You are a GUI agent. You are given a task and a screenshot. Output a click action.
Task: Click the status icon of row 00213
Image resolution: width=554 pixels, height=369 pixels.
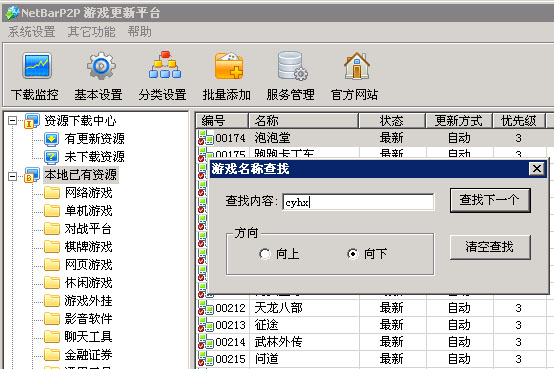206,325
